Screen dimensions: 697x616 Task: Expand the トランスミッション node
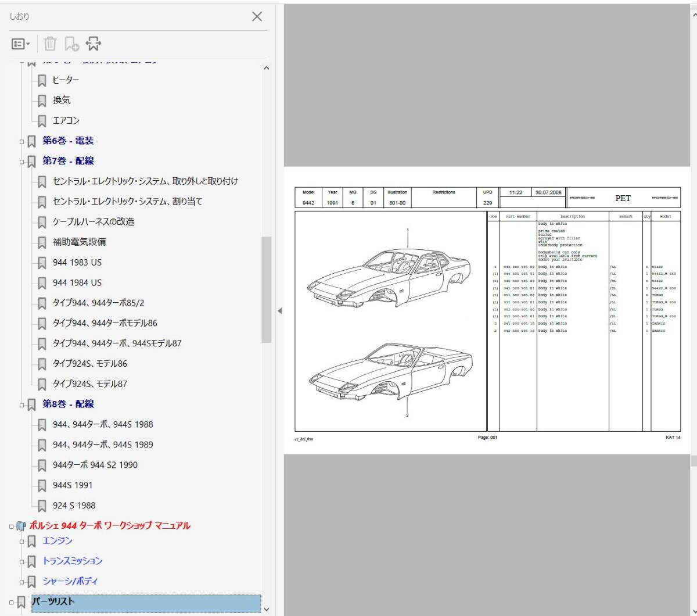click(x=22, y=562)
